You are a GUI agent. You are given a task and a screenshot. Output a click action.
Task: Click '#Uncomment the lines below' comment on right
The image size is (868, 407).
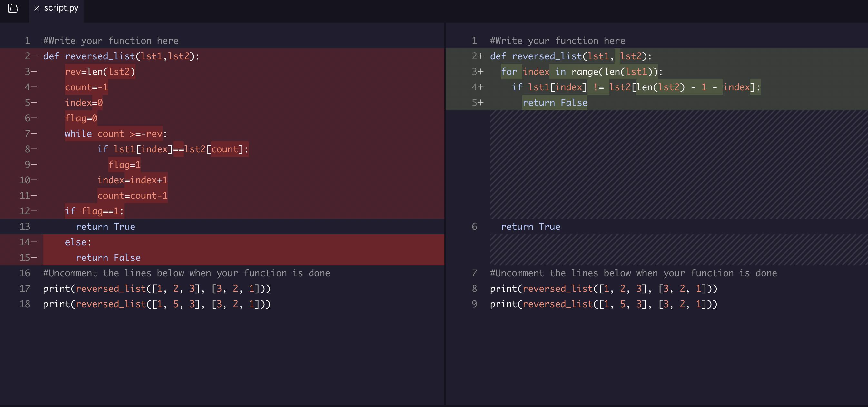pos(633,273)
